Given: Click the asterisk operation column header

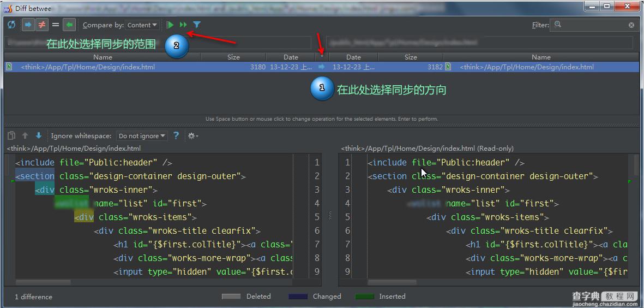Looking at the screenshot, I should [x=322, y=57].
